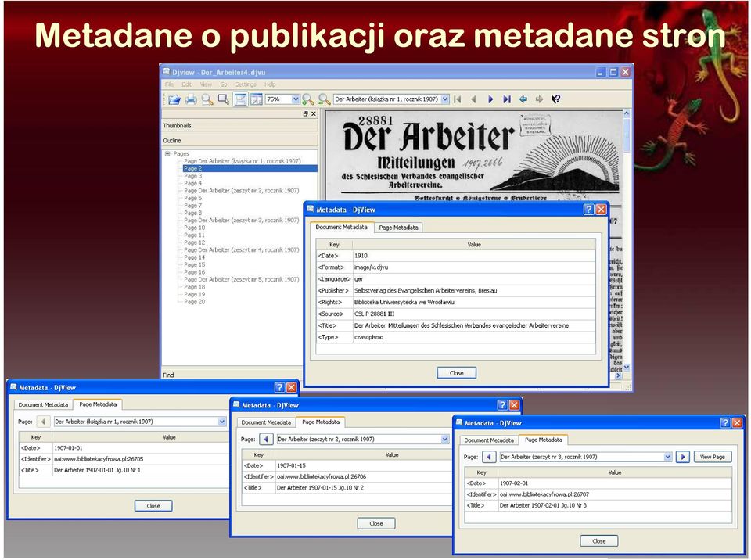Select Page 20 in outline tree
The image size is (751, 560).
tap(195, 302)
